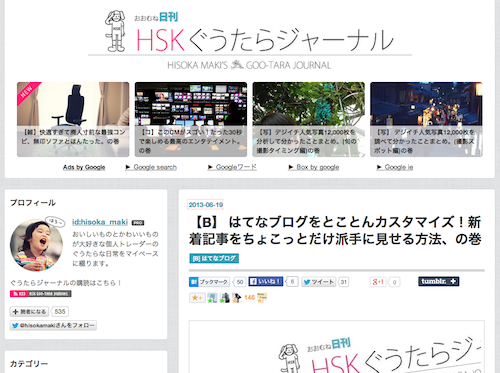Click the third star user avatar with yellow star
This screenshot has width=500, height=373.
236,298
